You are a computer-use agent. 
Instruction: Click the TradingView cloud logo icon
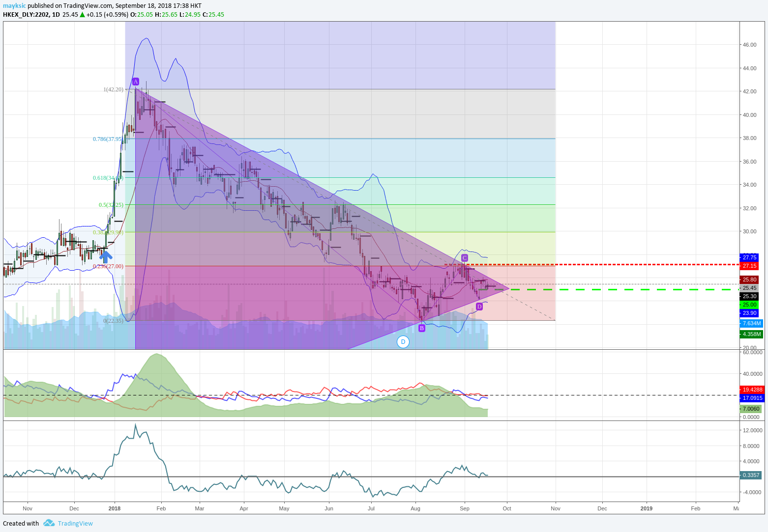49,523
